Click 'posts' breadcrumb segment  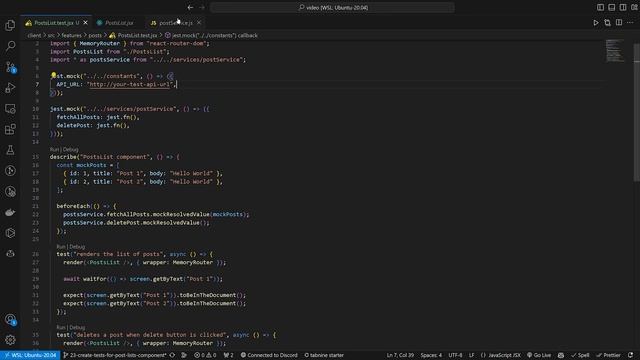95,36
